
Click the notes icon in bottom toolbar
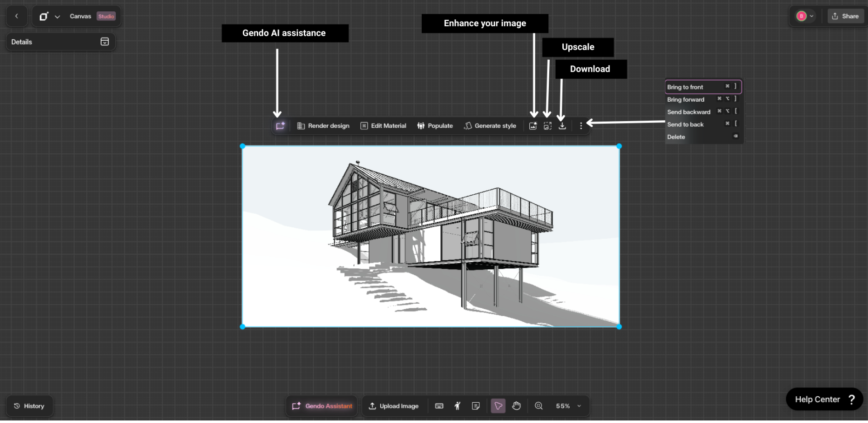476,406
